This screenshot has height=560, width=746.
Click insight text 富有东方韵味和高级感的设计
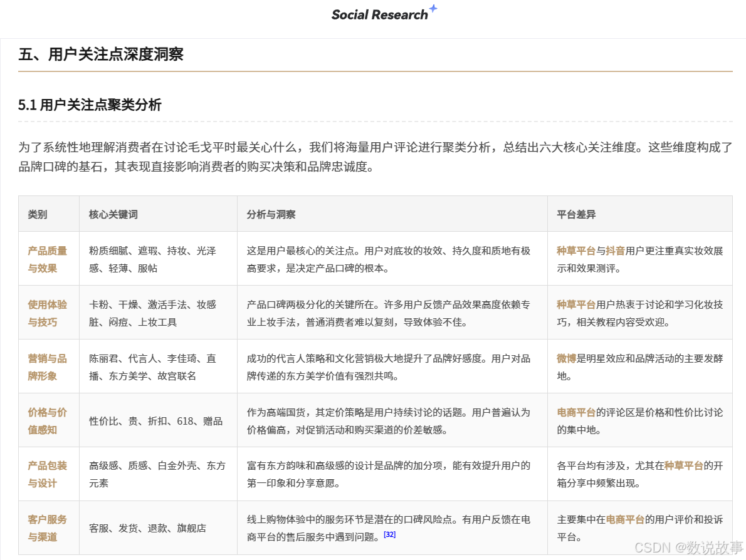388,474
